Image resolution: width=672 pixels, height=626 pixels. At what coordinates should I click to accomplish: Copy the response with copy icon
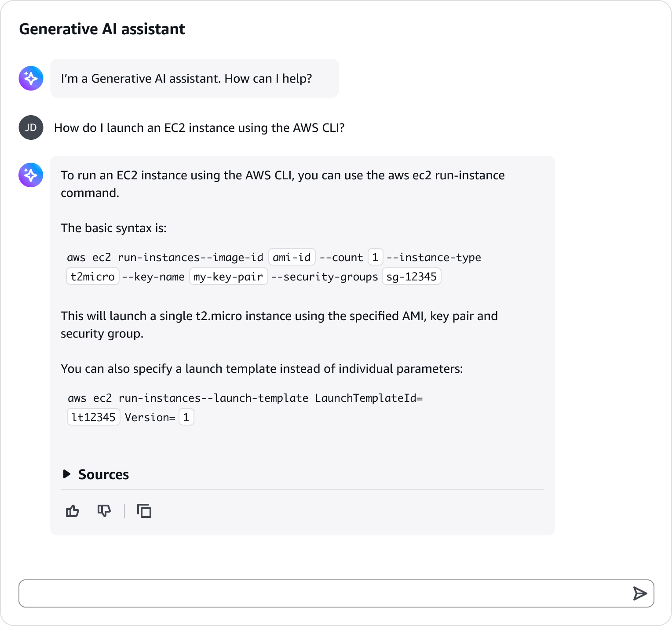[144, 511]
